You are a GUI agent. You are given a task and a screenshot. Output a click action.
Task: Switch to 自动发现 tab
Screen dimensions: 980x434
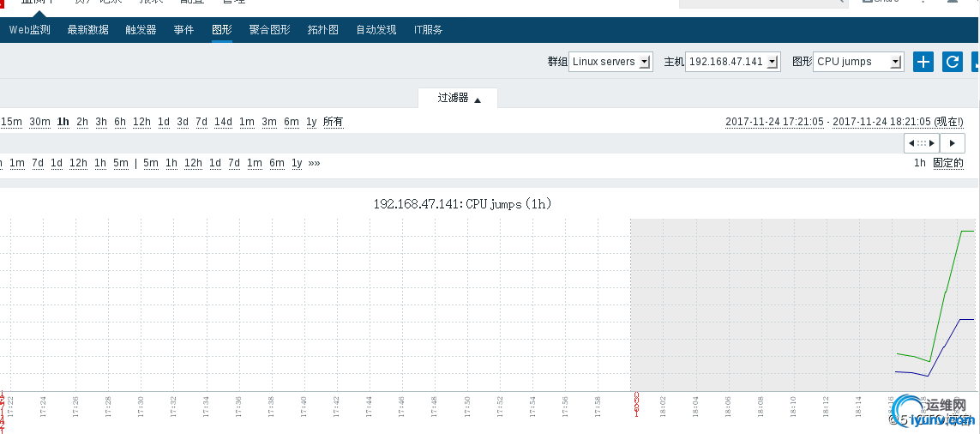[376, 29]
